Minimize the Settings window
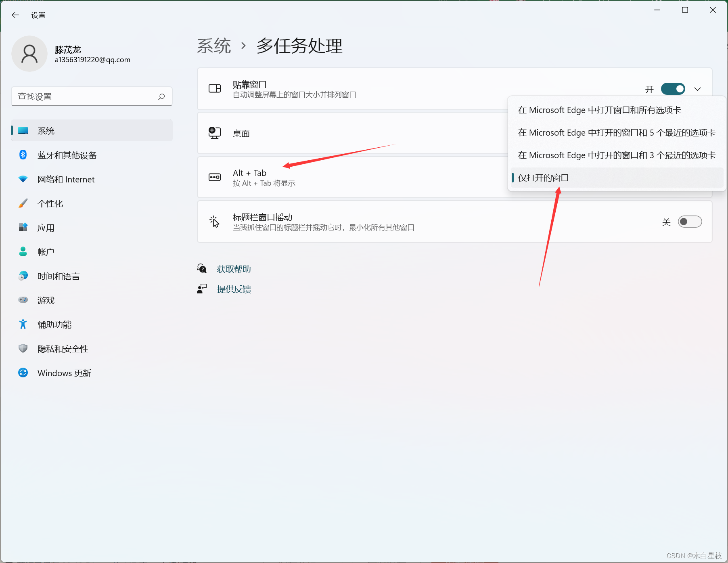 click(x=657, y=10)
